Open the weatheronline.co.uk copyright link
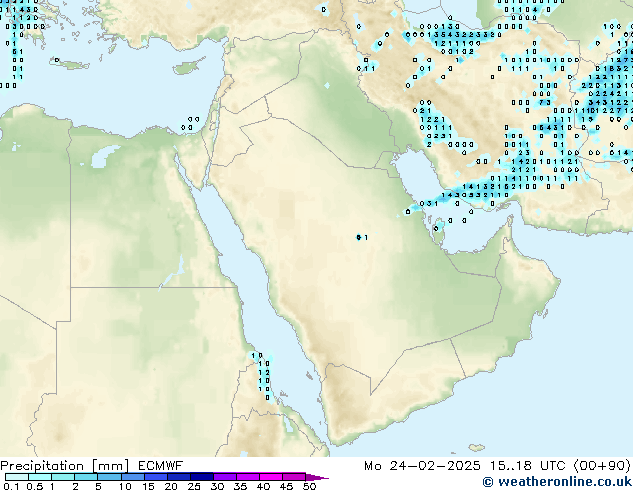 [557, 482]
